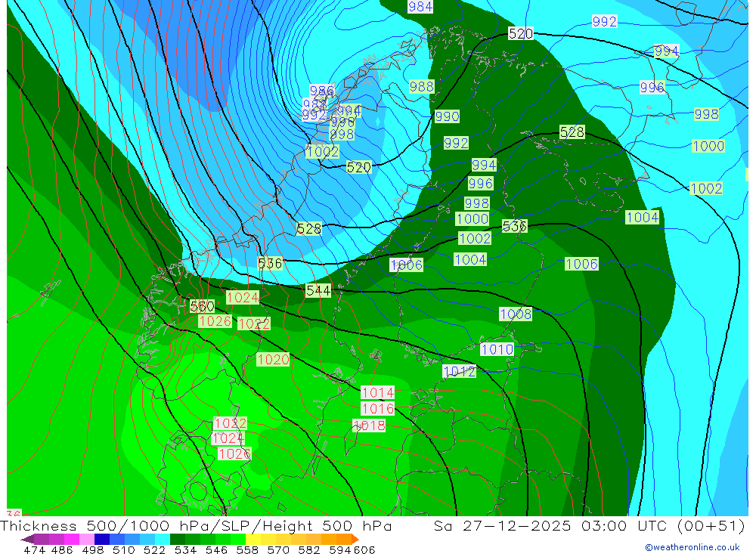Open the weatheronline.co.uk copyright link

click(x=692, y=547)
